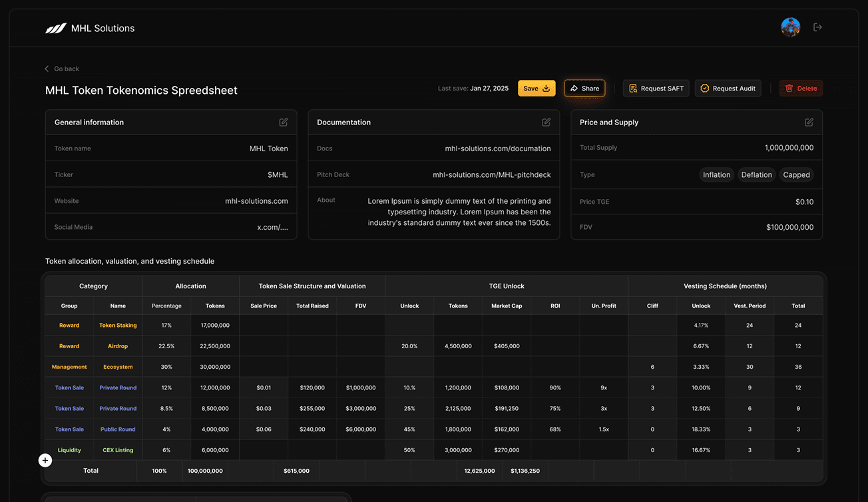Click the logout icon in top right

click(x=817, y=27)
